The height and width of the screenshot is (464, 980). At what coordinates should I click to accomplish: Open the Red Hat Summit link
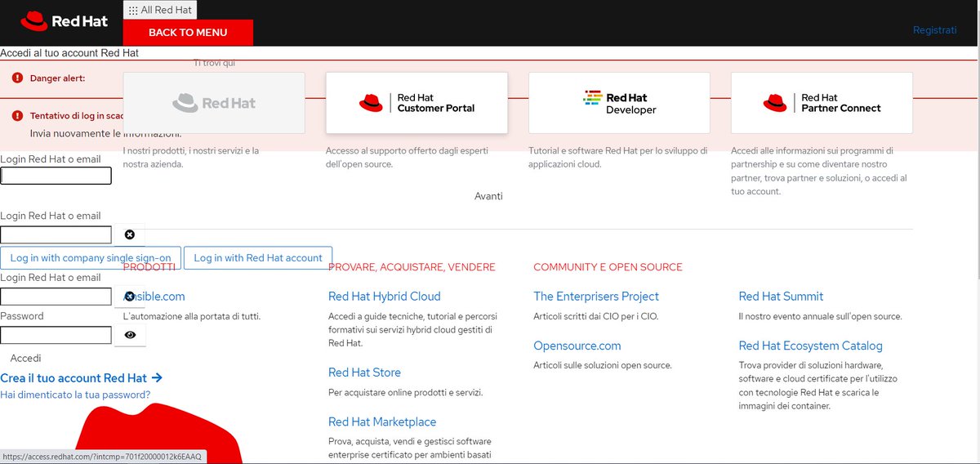[x=781, y=297]
